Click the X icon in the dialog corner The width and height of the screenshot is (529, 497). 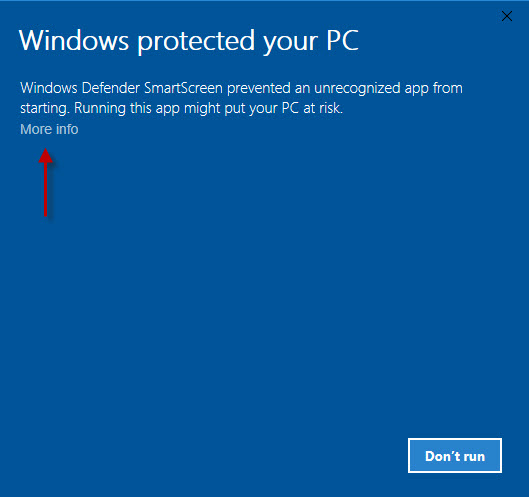pos(507,16)
